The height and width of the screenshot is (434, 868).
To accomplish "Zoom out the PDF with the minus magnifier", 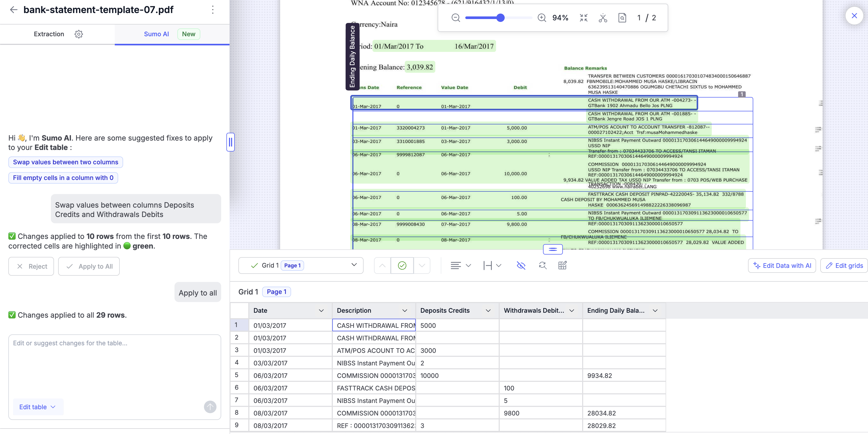I will point(456,18).
